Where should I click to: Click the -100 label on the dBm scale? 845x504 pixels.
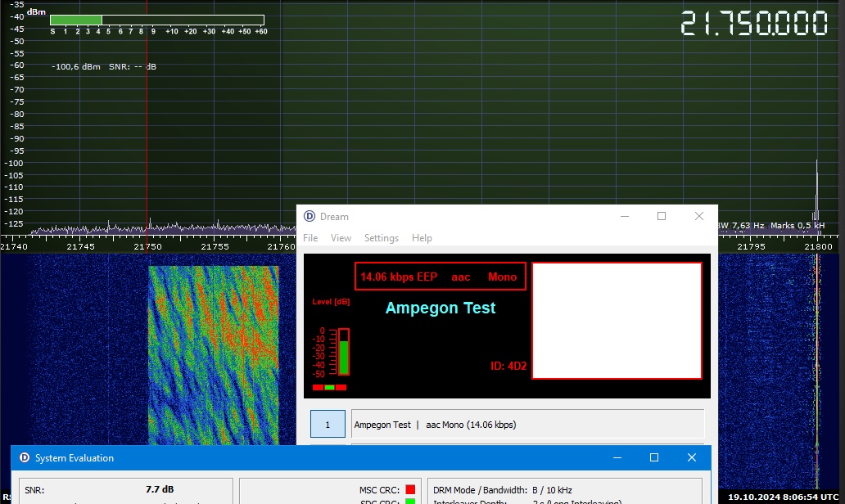(x=13, y=163)
